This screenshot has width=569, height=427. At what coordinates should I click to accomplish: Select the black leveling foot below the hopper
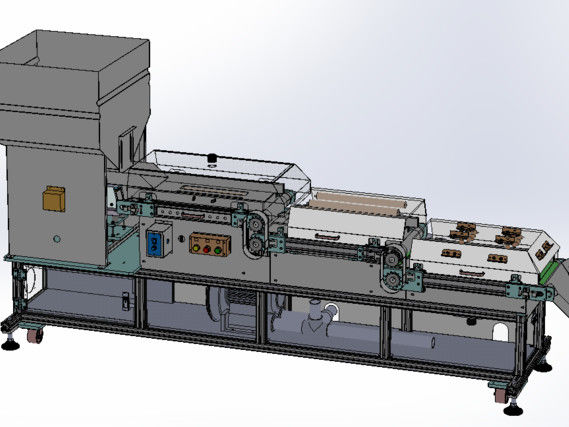click(x=10, y=344)
